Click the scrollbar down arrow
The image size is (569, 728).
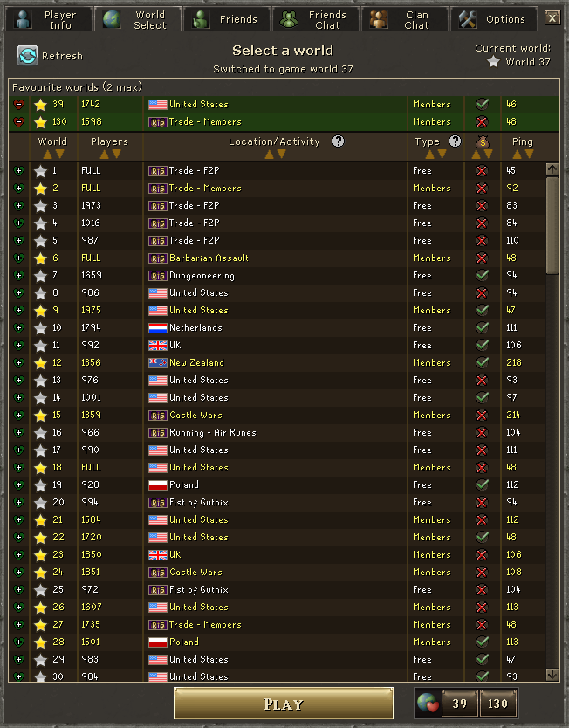(552, 674)
